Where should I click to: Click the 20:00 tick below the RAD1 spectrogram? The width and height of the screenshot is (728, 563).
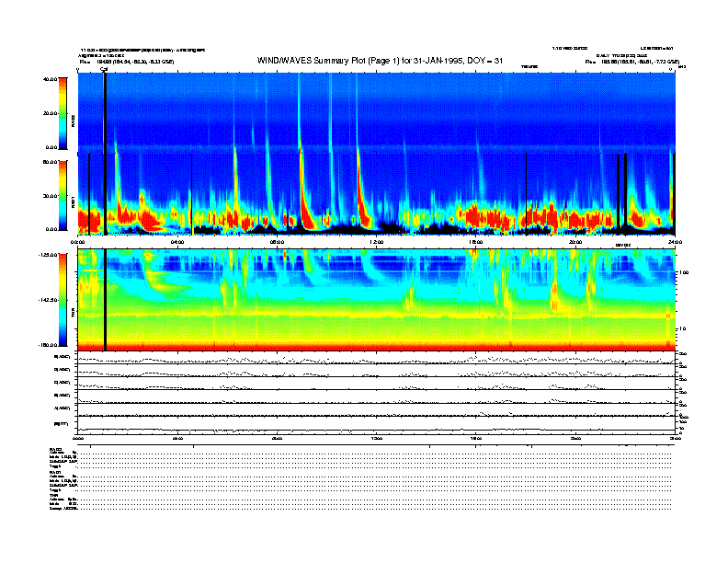[x=574, y=242]
